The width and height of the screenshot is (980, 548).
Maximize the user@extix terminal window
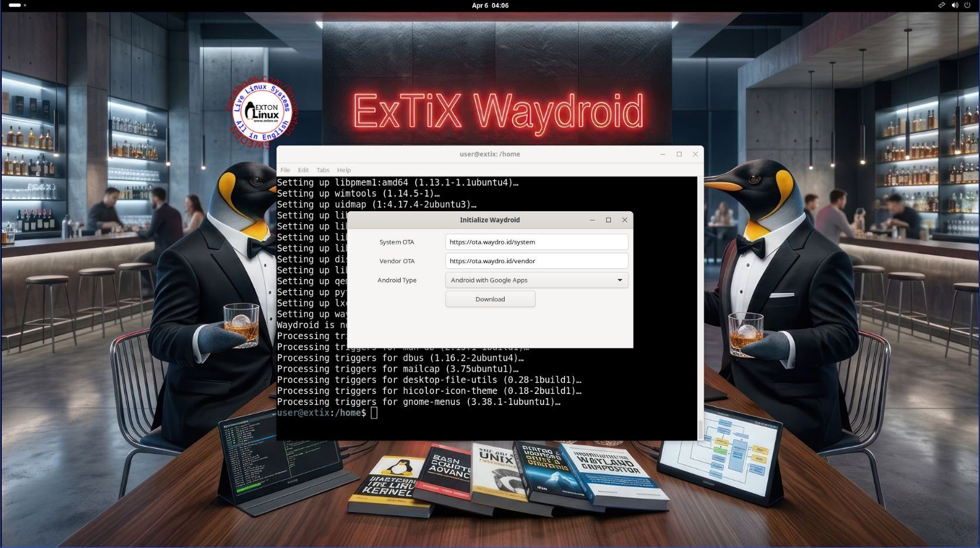[679, 154]
